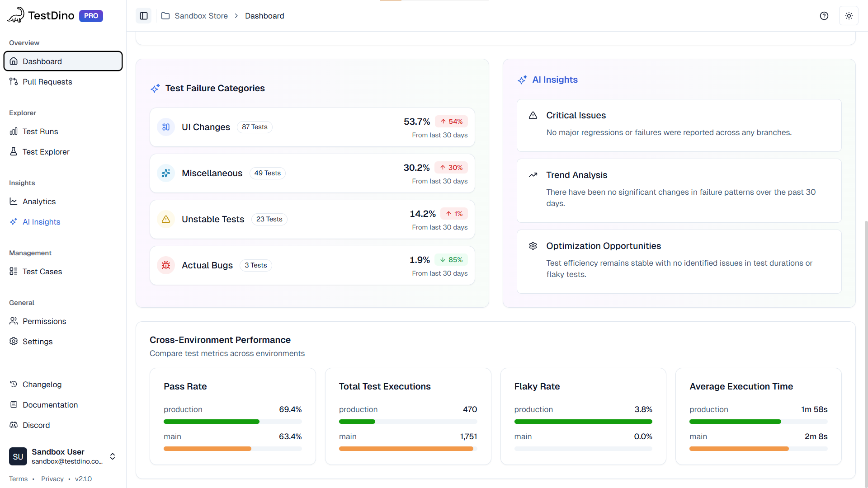The width and height of the screenshot is (868, 488).
Task: Click the production Pass Rate progress bar
Action: coord(232,422)
